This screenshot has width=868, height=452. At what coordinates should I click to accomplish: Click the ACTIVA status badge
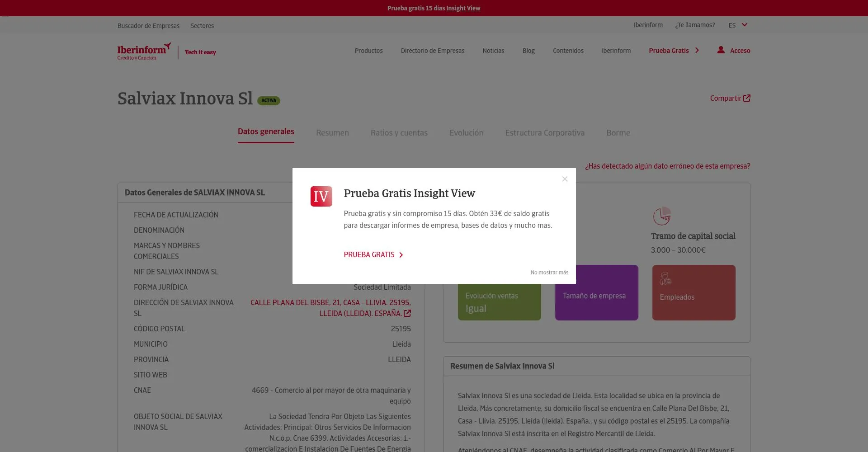(269, 101)
